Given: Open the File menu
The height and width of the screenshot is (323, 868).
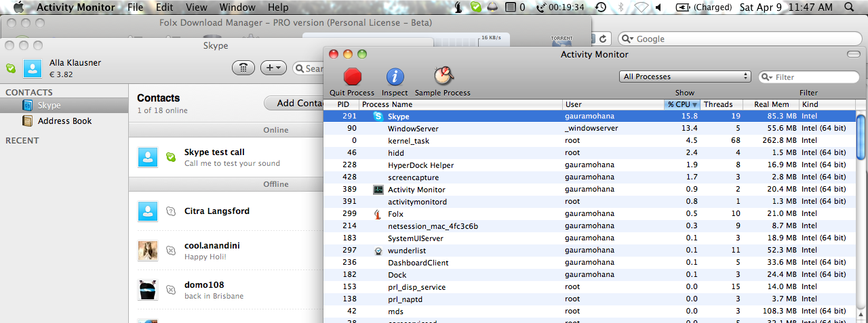Looking at the screenshot, I should coord(136,7).
